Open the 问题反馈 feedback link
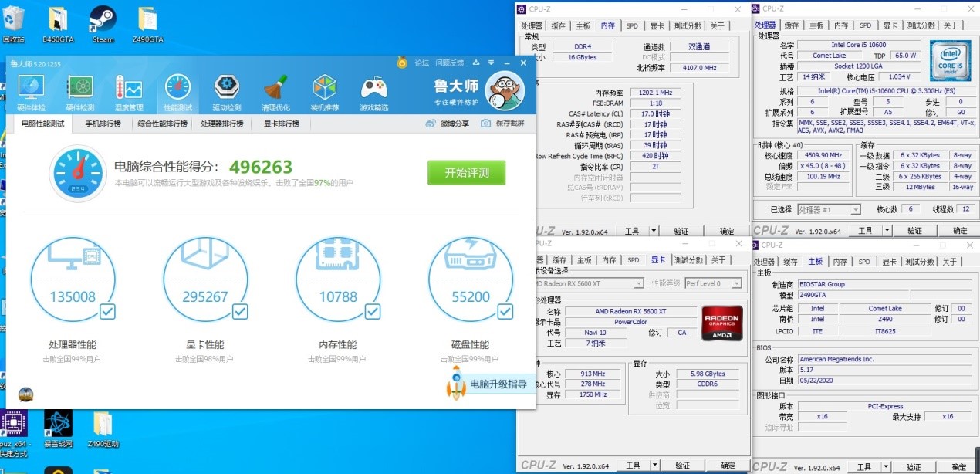The width and height of the screenshot is (980, 474). pyautogui.click(x=449, y=63)
